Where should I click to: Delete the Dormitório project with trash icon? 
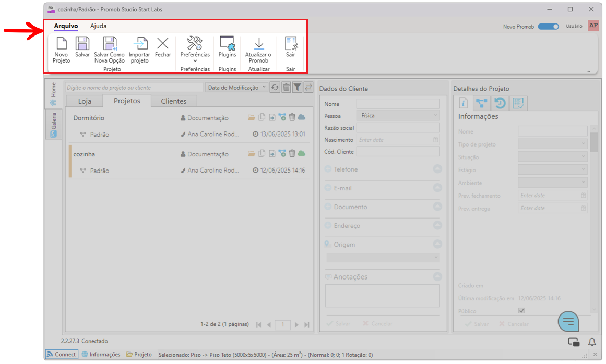[x=292, y=117]
